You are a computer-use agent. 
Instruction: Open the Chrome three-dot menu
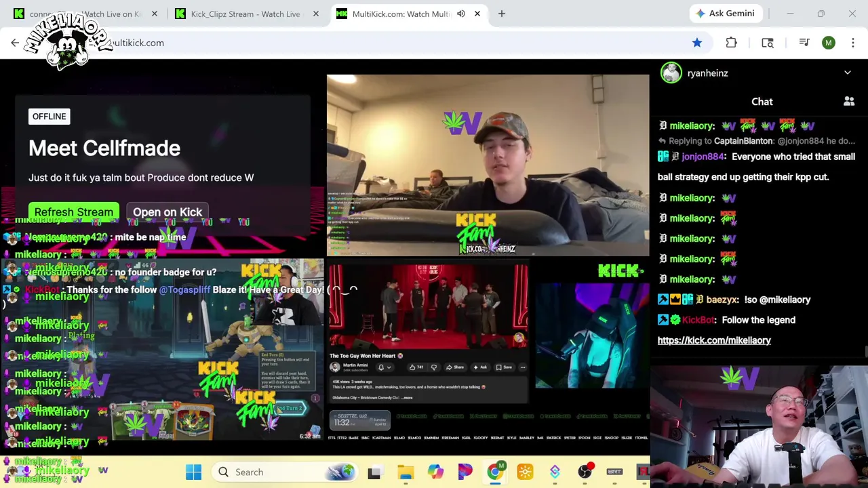tap(853, 43)
